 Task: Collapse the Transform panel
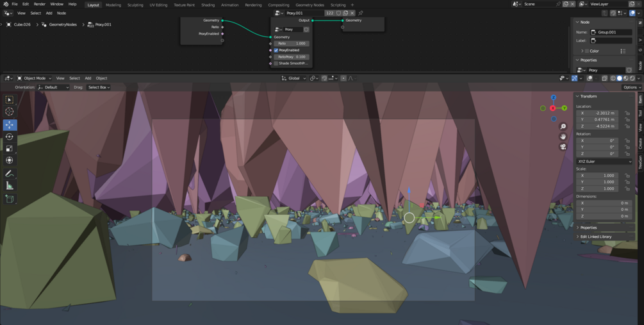577,96
